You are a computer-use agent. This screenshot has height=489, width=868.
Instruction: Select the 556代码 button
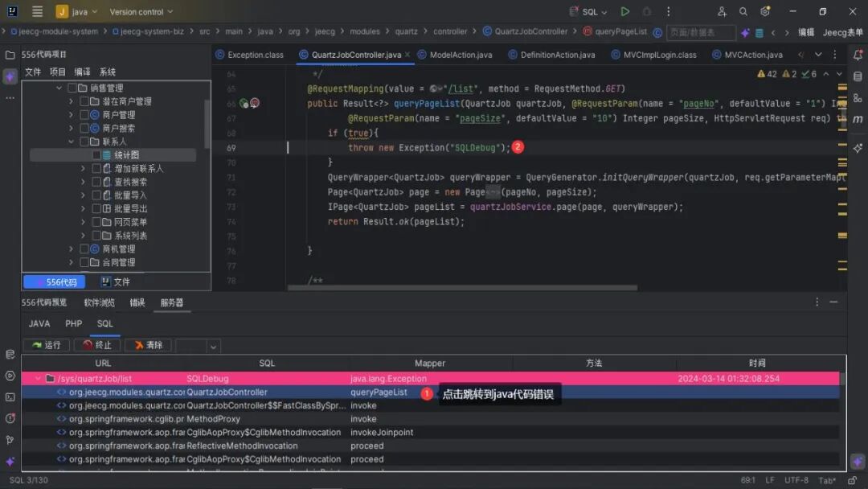coord(55,281)
